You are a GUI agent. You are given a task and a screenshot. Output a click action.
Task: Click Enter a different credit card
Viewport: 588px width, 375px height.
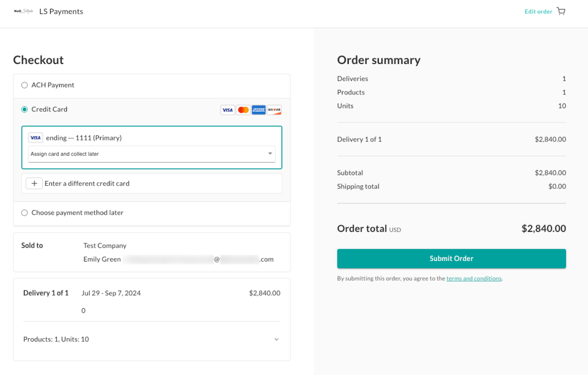(87, 183)
